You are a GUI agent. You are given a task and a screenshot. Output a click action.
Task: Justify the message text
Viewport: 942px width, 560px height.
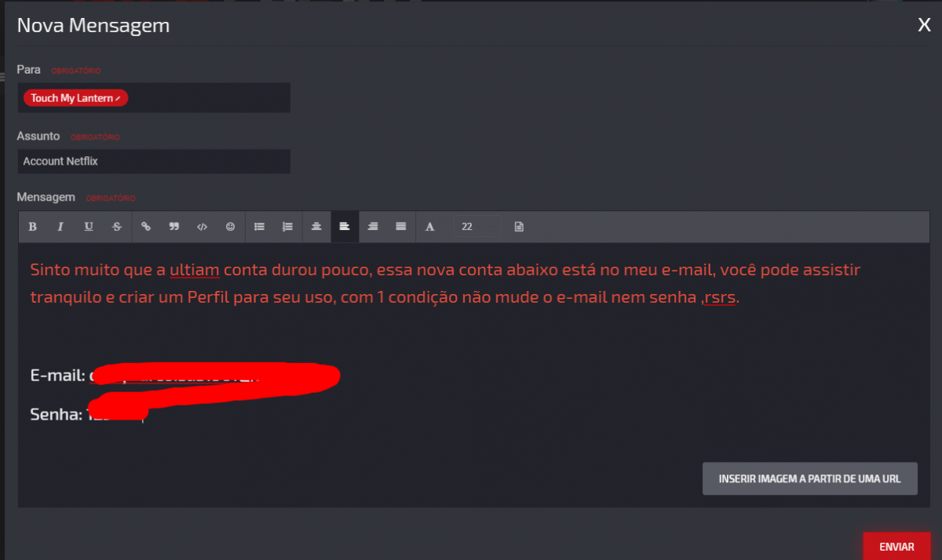pos(401,227)
